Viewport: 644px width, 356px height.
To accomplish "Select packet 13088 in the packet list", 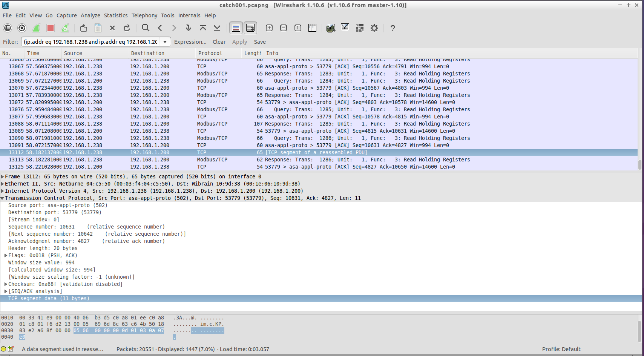I will pyautogui.click(x=319, y=124).
